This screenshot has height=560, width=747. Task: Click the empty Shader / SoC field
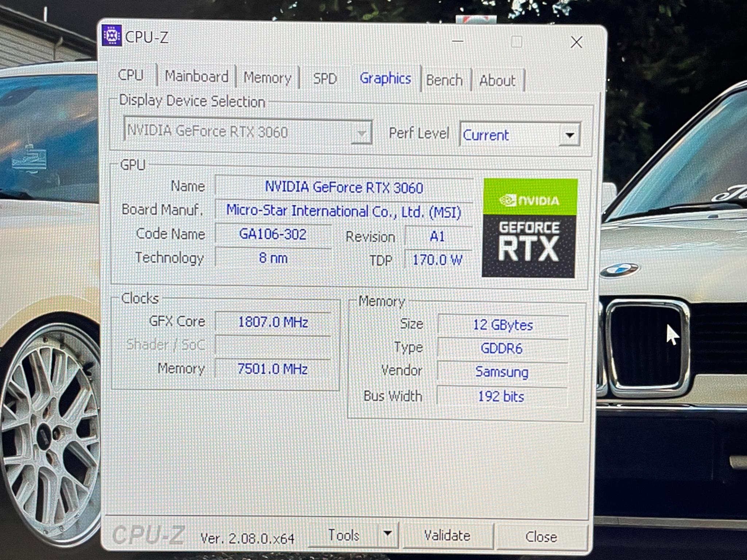click(x=273, y=345)
